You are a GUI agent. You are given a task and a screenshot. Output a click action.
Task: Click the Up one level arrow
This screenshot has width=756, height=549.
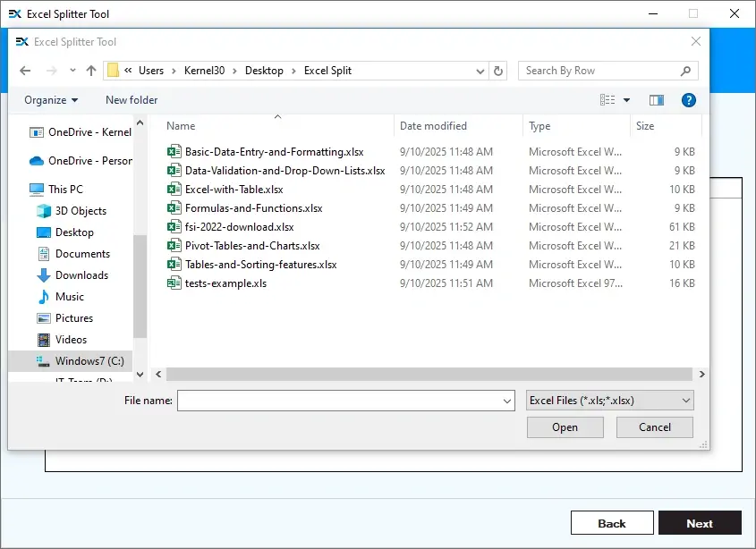(91, 71)
